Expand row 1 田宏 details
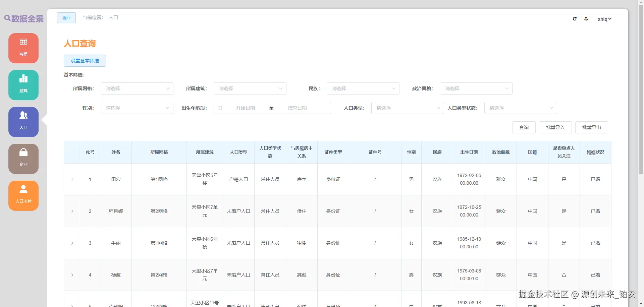Screen dimensions: 644x307 point(72,180)
